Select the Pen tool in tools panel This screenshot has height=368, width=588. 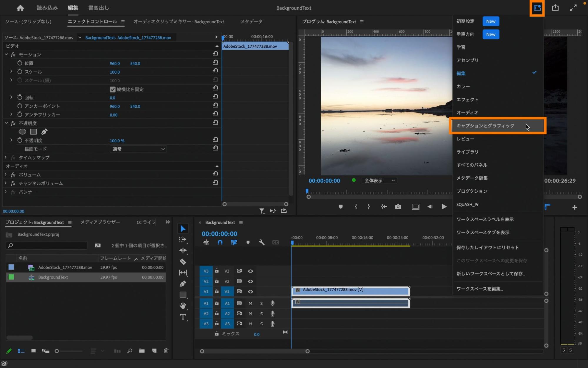tap(183, 284)
